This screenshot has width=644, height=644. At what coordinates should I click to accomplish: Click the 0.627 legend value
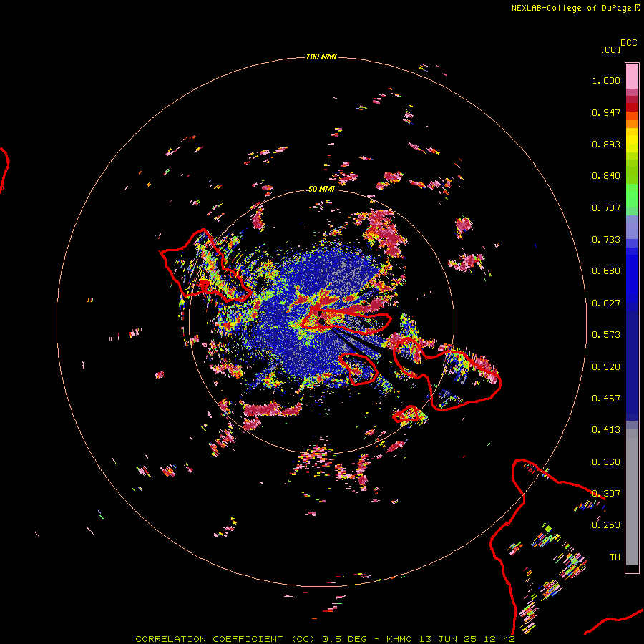[x=606, y=303]
